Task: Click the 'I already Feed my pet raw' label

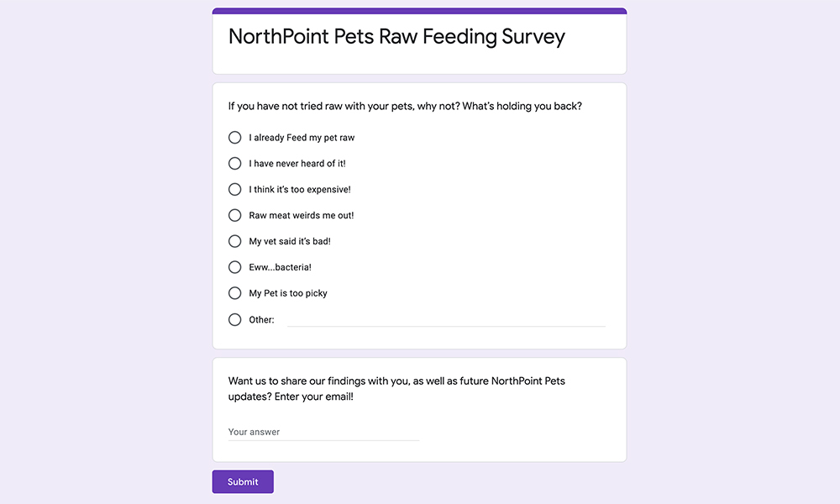Action: coord(302,138)
